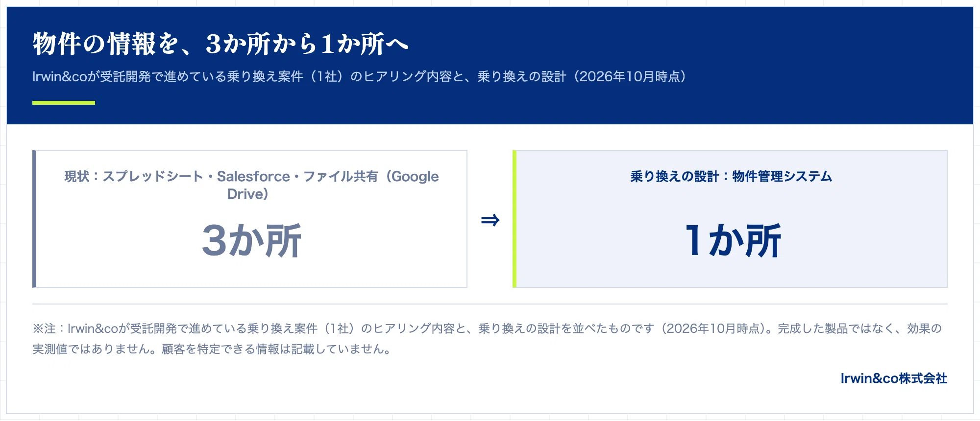This screenshot has height=421, width=980.
Task: Click Irwin&co at start of header subtitle
Action: [60, 76]
